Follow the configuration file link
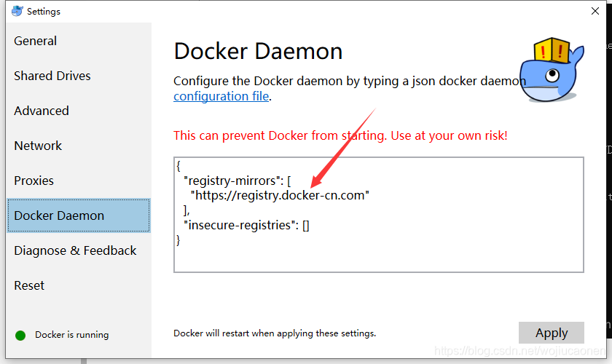The image size is (612, 364). tap(221, 96)
